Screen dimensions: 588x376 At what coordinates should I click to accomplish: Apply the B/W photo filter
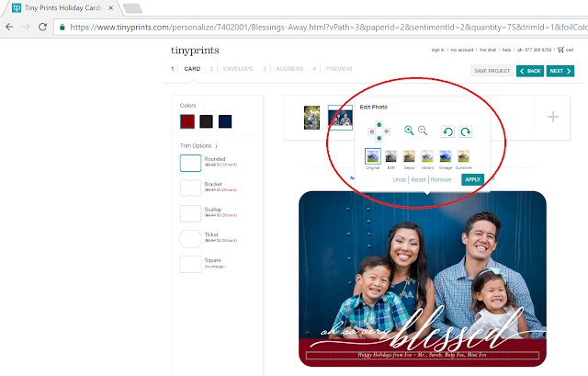[390, 156]
